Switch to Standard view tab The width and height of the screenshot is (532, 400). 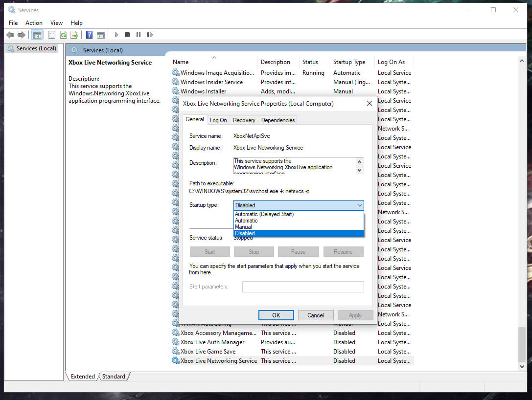[x=114, y=376]
